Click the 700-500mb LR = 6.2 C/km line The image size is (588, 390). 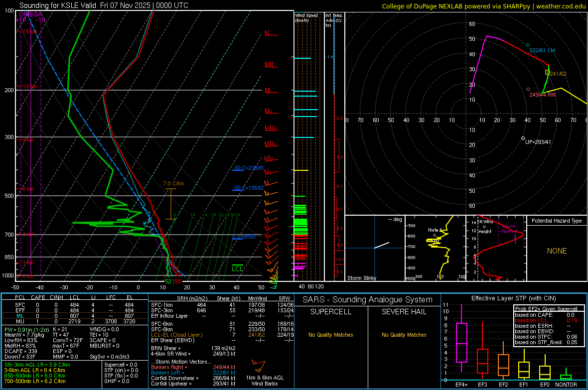[x=35, y=381]
